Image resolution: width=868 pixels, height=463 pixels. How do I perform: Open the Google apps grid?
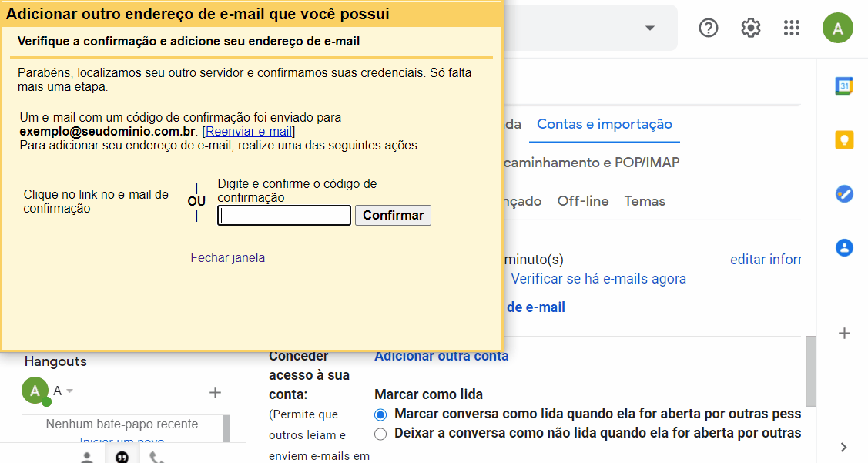pyautogui.click(x=792, y=28)
